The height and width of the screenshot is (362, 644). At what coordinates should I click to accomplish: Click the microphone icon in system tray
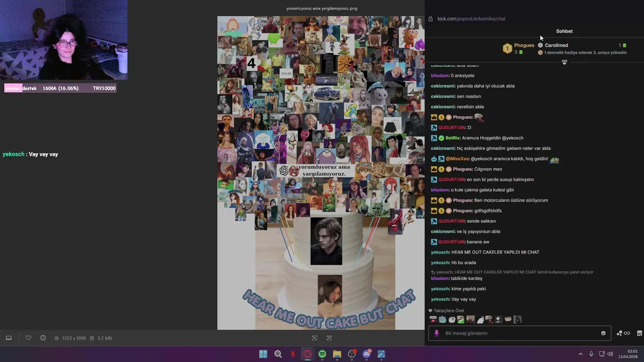tap(591, 354)
